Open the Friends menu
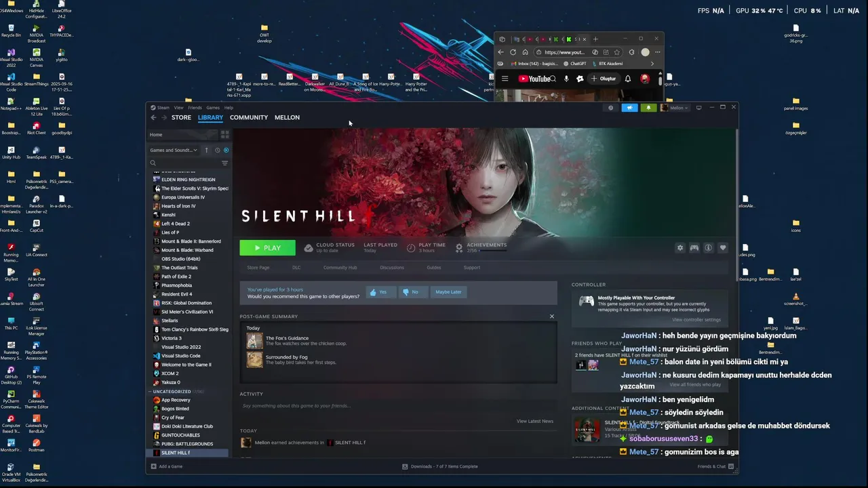 (x=195, y=108)
